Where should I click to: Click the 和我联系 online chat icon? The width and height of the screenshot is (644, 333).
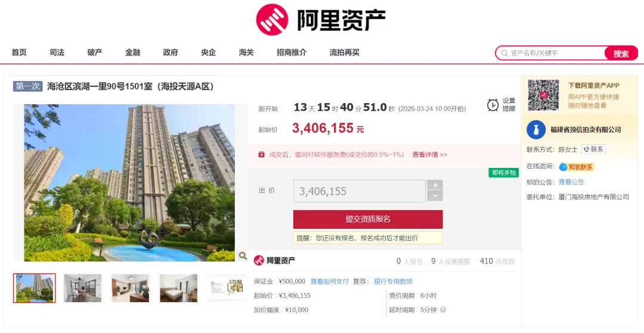click(577, 167)
